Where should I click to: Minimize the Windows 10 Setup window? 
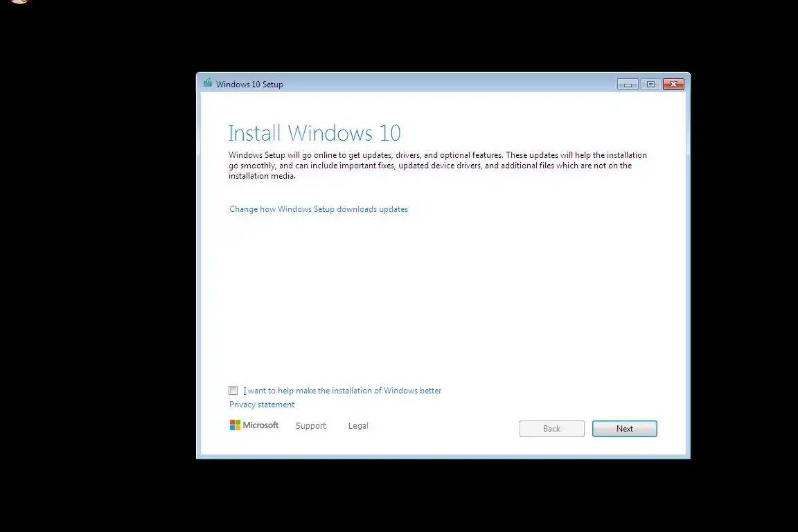628,85
